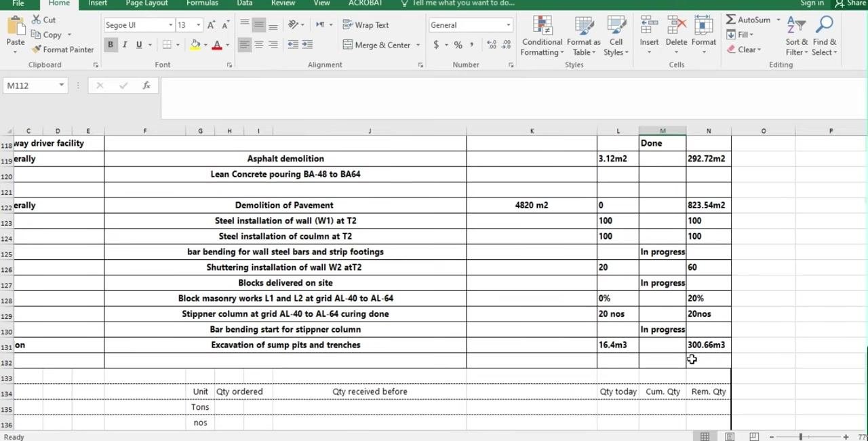Select column M header
868x441 pixels.
663,131
